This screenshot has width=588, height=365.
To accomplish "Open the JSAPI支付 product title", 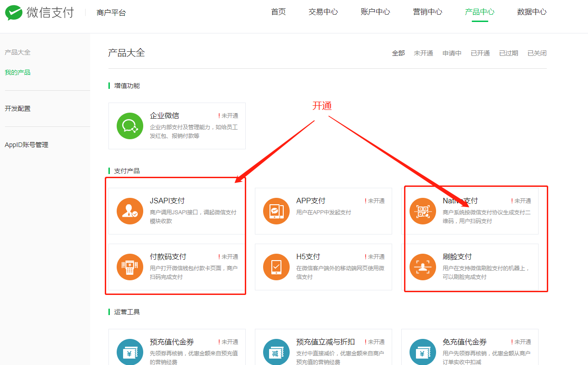I will point(167,201).
